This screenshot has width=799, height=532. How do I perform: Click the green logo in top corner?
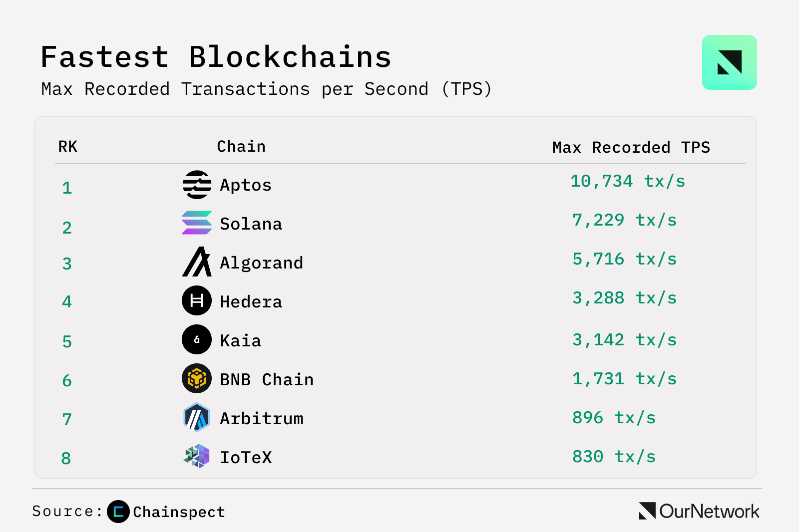(729, 62)
